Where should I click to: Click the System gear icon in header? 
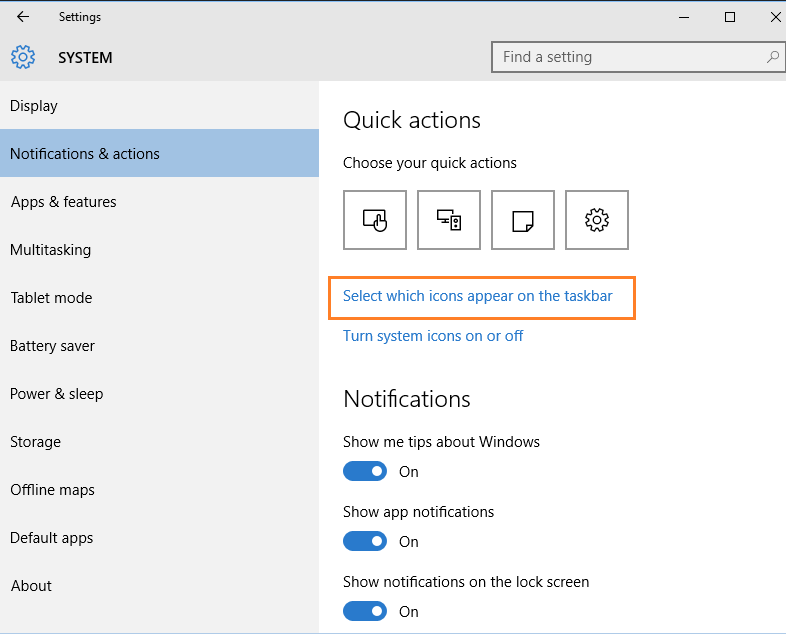(x=23, y=57)
